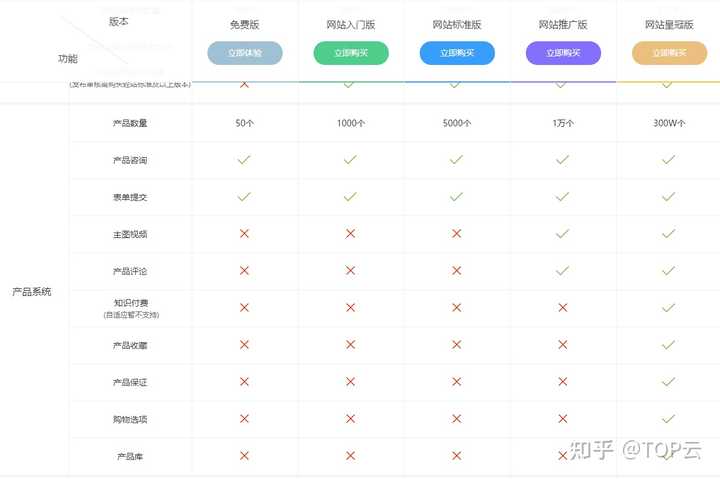
Task: Click the 产品保证 red cross in 网站标准版 column
Action: pos(456,382)
